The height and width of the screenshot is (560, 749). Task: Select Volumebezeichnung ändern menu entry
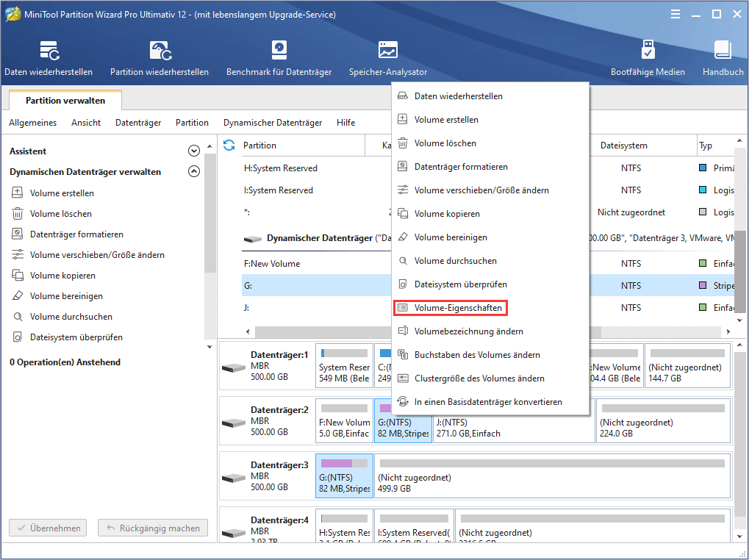click(x=490, y=331)
